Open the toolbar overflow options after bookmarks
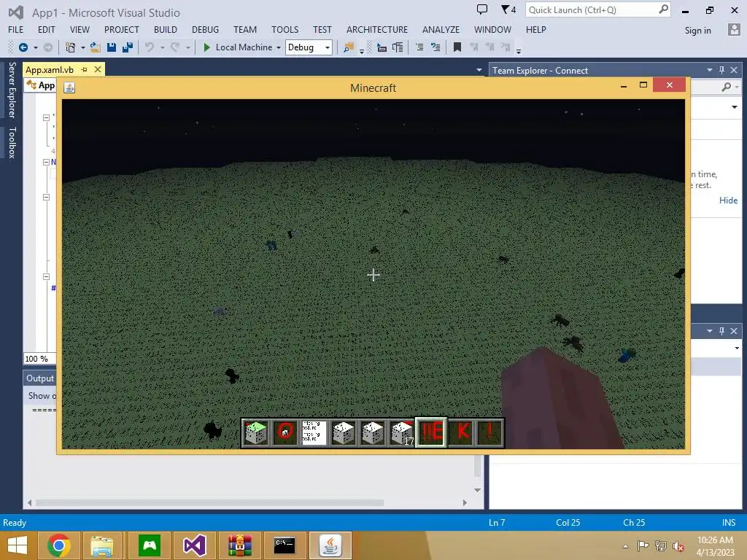Image resolution: width=747 pixels, height=560 pixels. pos(519,50)
